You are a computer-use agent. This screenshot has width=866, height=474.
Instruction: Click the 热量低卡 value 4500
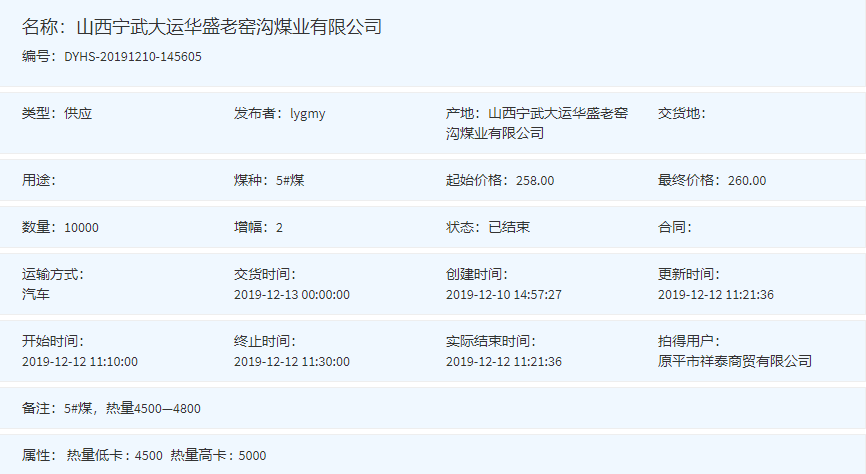[x=149, y=456]
